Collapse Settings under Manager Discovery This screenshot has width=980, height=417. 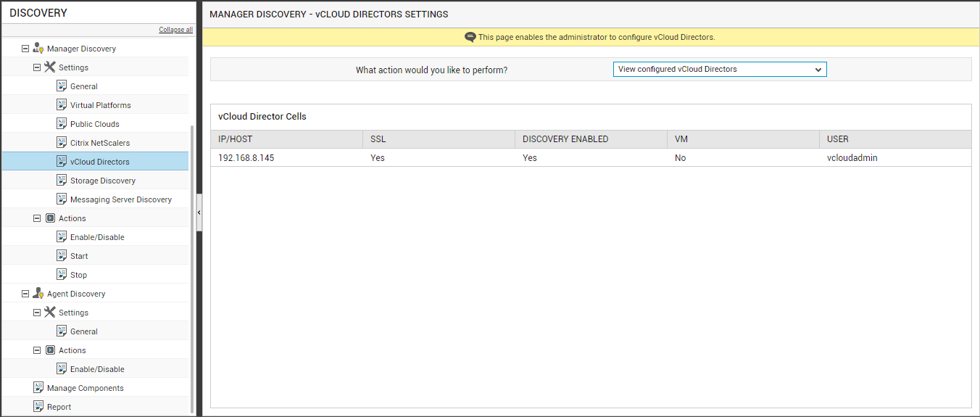(x=37, y=67)
